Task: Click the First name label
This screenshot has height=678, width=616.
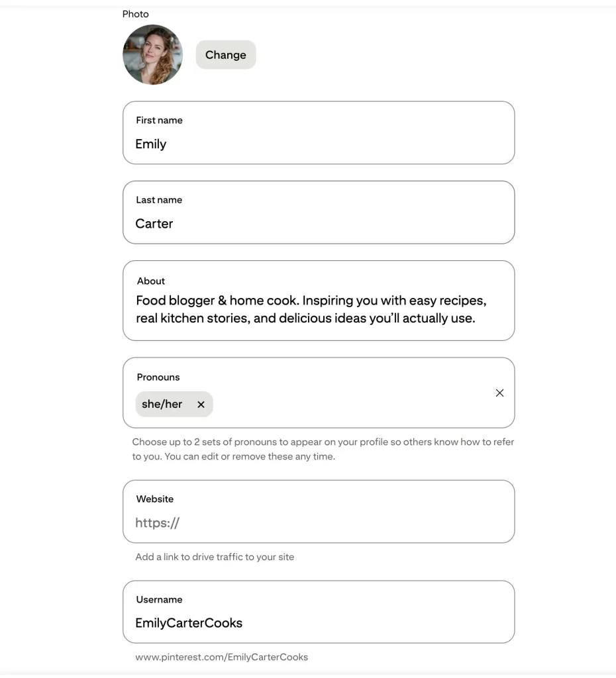Action: (159, 121)
